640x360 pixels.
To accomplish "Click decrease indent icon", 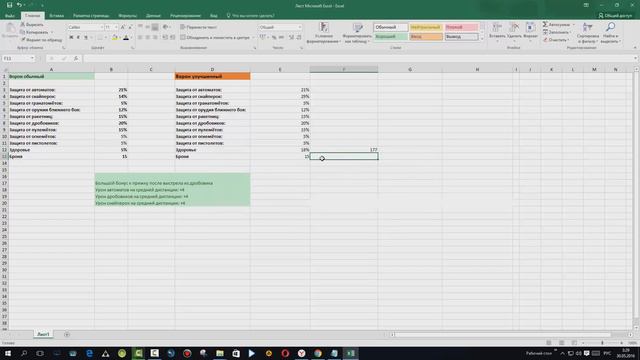I will coord(165,38).
